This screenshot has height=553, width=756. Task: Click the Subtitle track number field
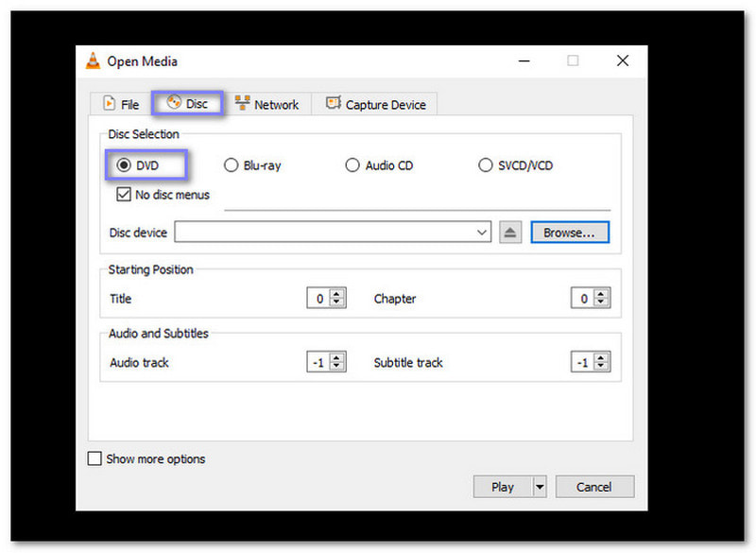pos(582,362)
